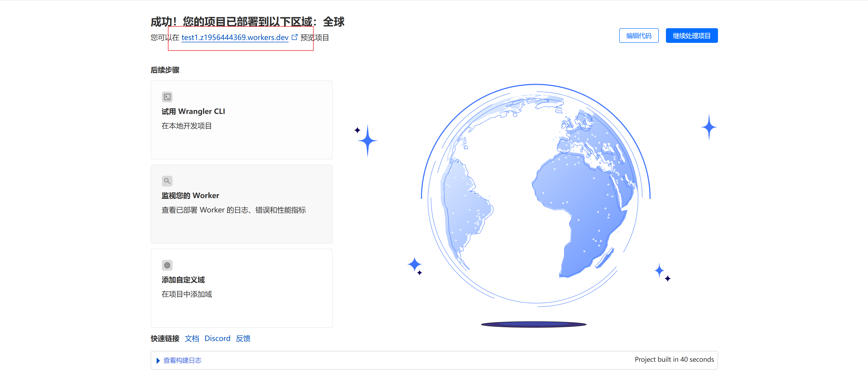Click the success heading 成功！您的项目已部署
This screenshot has height=391, width=868.
coord(247,22)
